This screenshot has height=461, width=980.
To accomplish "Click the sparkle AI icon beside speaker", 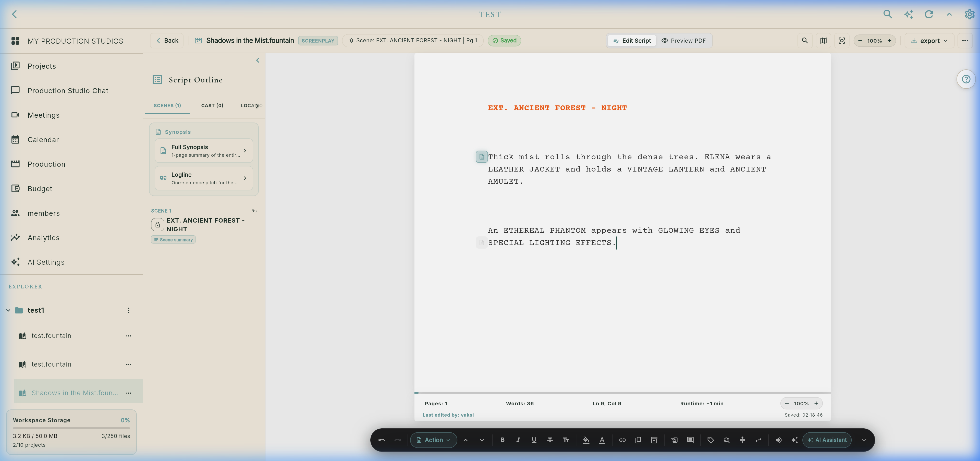I will point(794,440).
